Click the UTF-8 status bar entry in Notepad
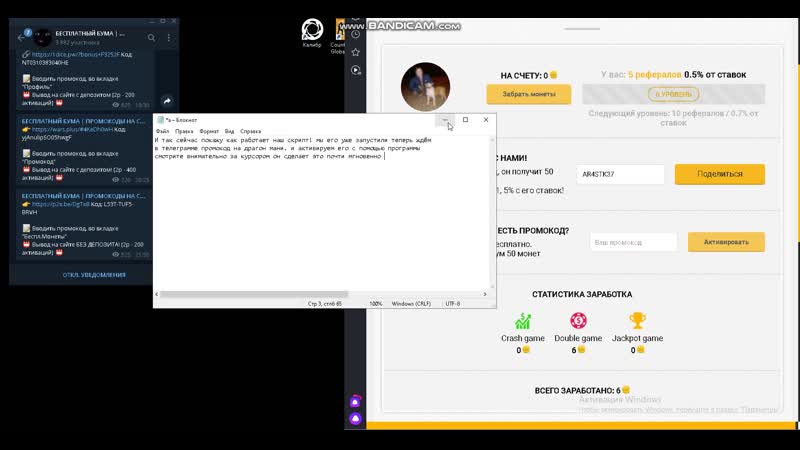Image resolution: width=800 pixels, height=450 pixels. (453, 304)
